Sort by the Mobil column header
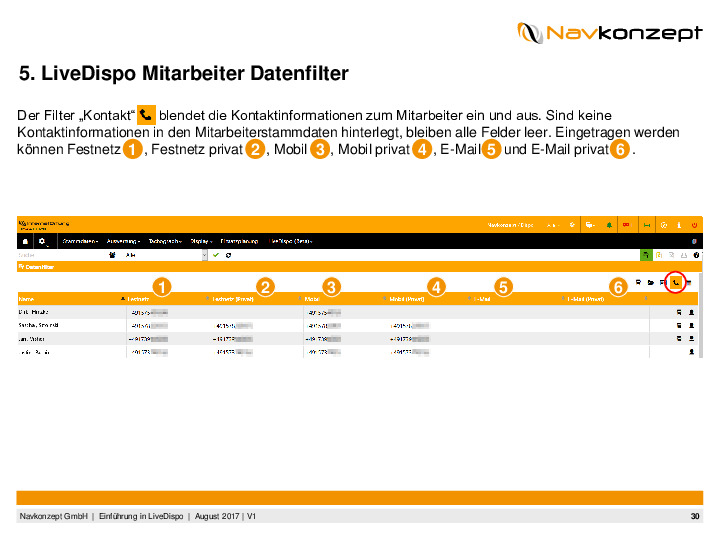 click(312, 299)
